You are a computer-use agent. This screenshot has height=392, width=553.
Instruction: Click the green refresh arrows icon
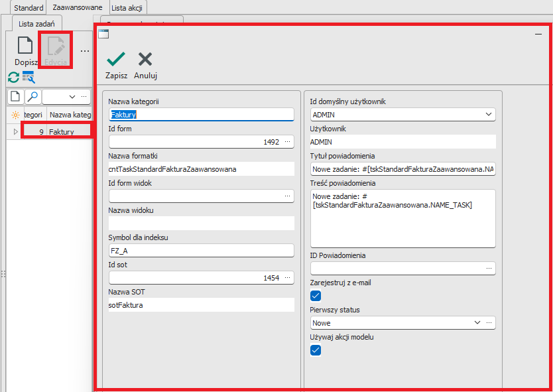pyautogui.click(x=13, y=77)
